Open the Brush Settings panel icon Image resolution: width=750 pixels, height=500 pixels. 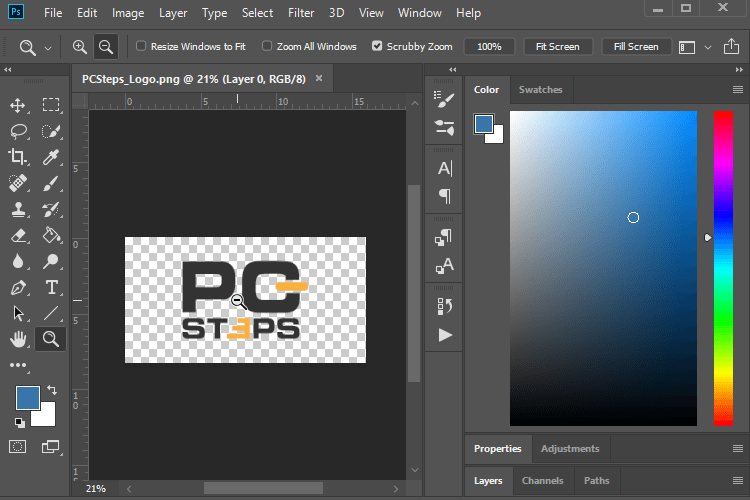[x=444, y=100]
